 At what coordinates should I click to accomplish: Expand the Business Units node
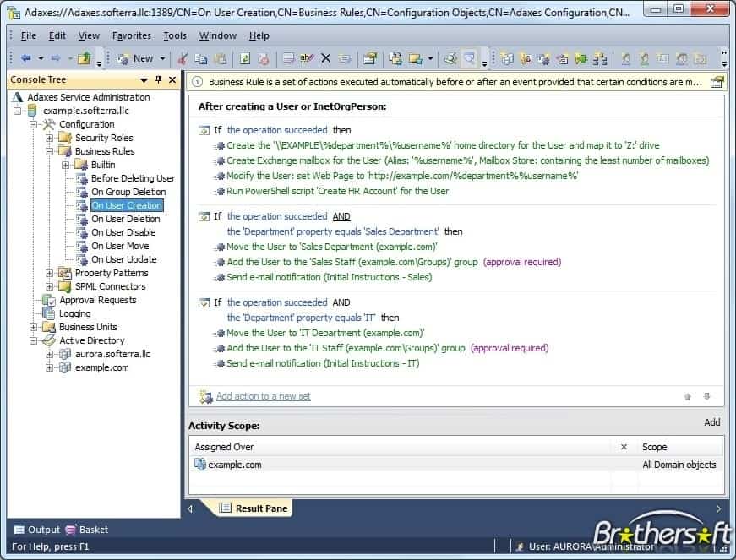point(33,328)
